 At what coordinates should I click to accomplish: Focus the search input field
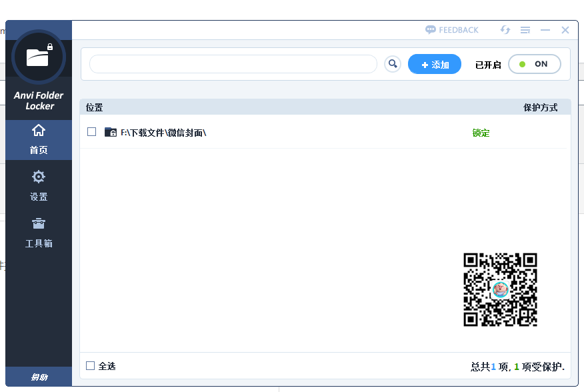pos(233,64)
